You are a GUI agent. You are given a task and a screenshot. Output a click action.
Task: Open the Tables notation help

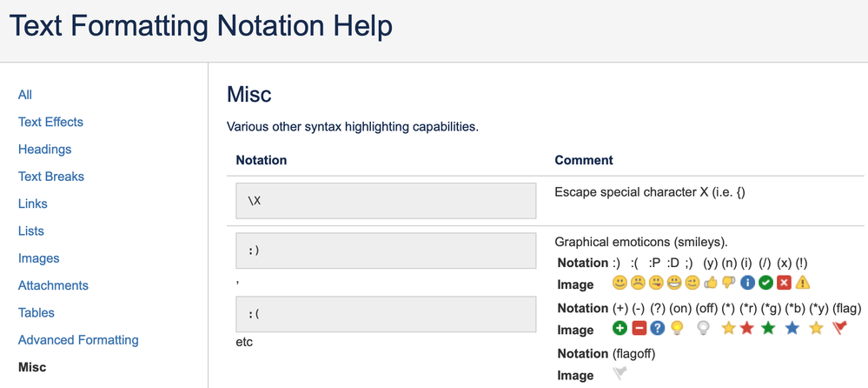tap(36, 313)
